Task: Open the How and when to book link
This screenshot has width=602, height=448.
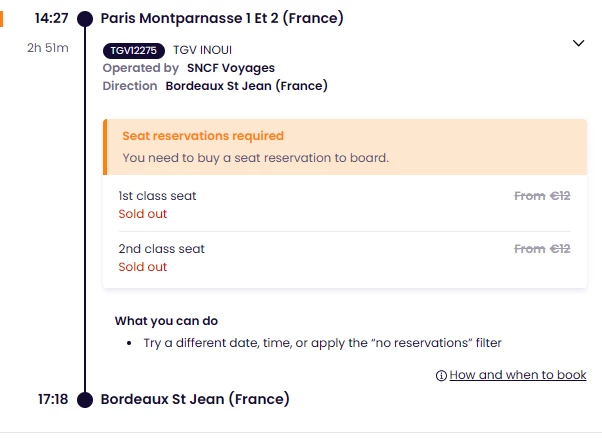Action: click(x=517, y=376)
